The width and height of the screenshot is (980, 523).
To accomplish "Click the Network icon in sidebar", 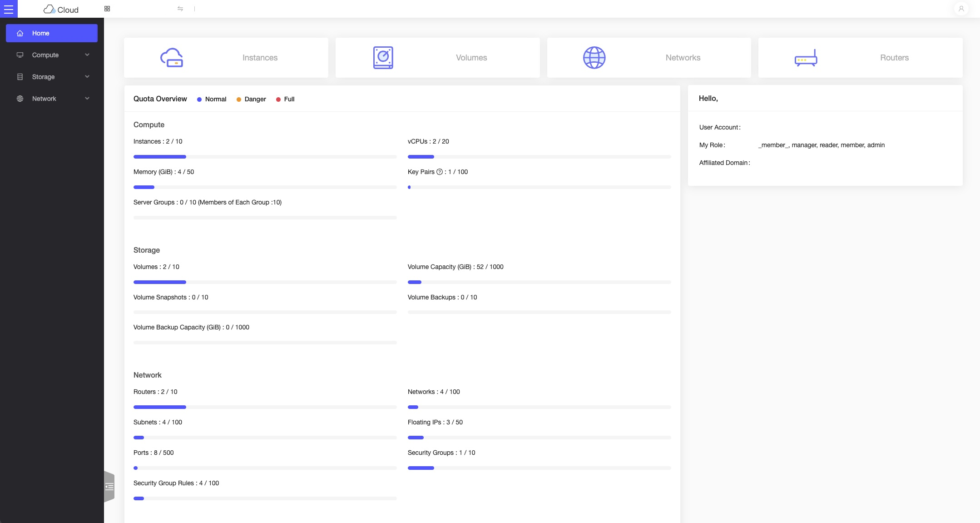I will 20,99.
